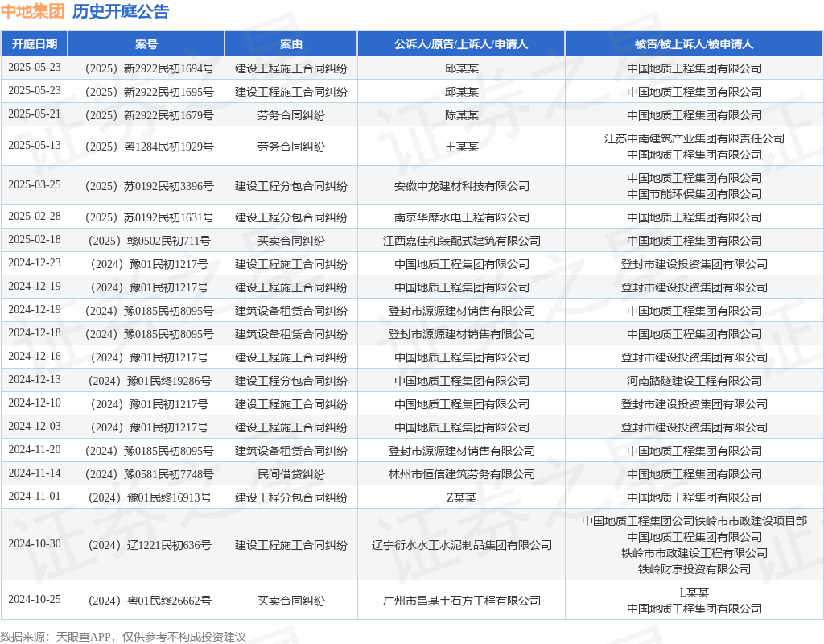Image resolution: width=824 pixels, height=644 pixels.
Task: Click the date 2024-12-03
Action: [x=35, y=427]
